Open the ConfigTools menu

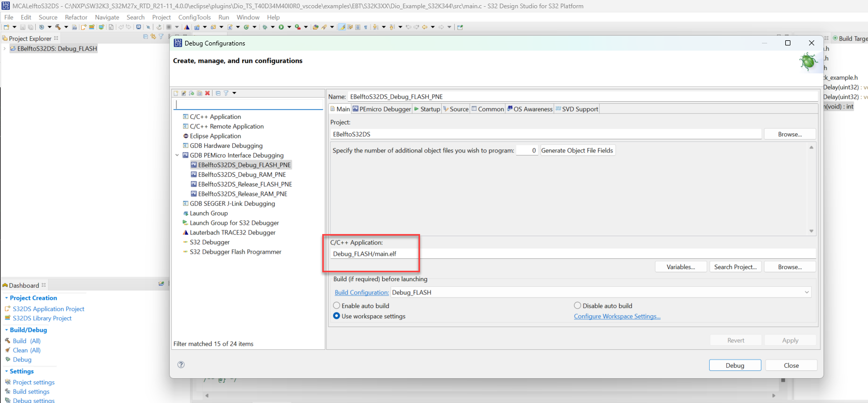click(194, 17)
